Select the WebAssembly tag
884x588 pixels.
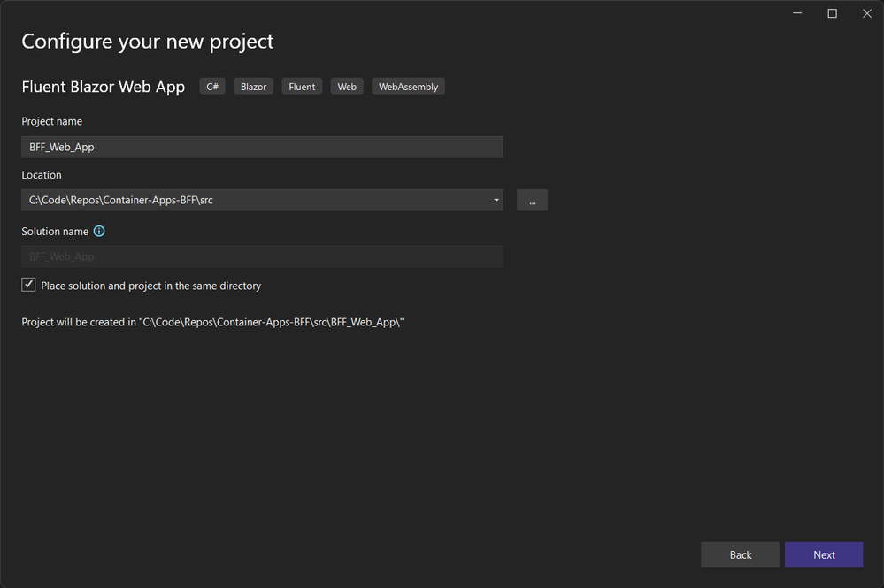[408, 86]
